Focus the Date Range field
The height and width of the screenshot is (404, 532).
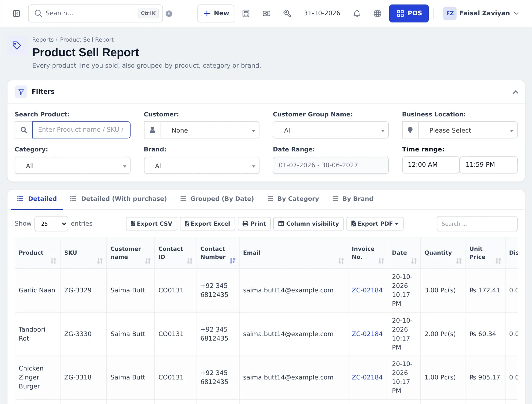[x=331, y=165]
